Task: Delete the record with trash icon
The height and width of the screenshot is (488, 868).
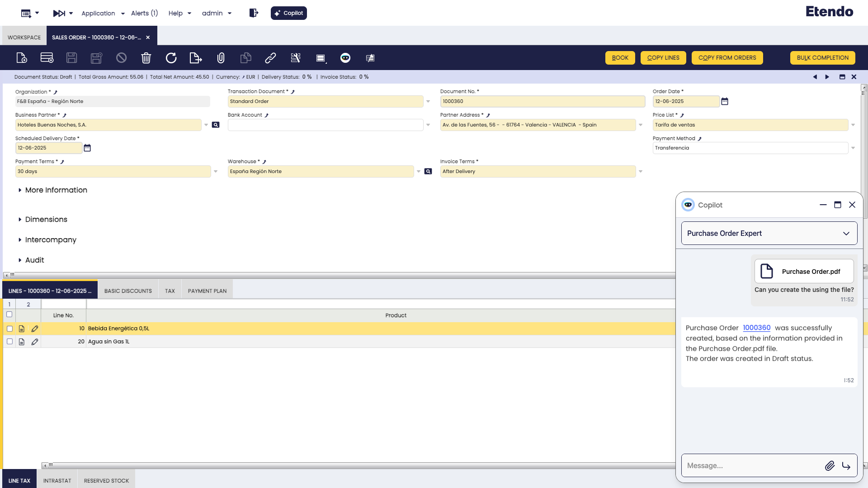Action: 146,58
